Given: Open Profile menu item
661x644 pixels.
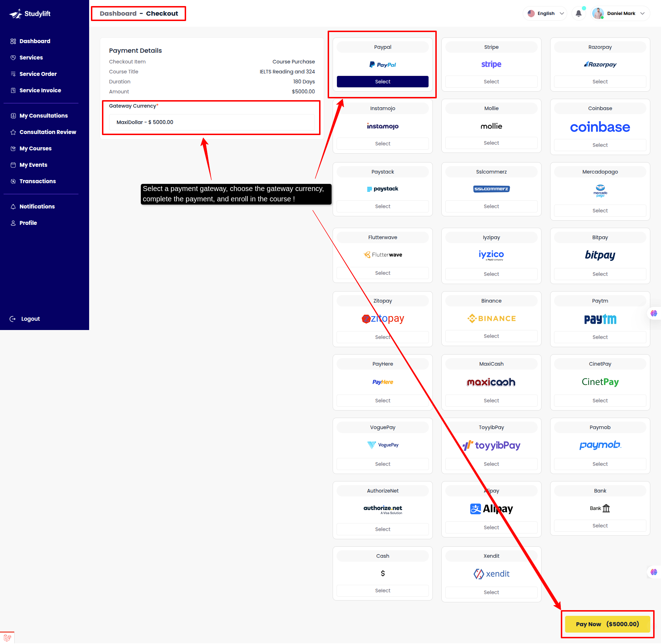Looking at the screenshot, I should 28,223.
